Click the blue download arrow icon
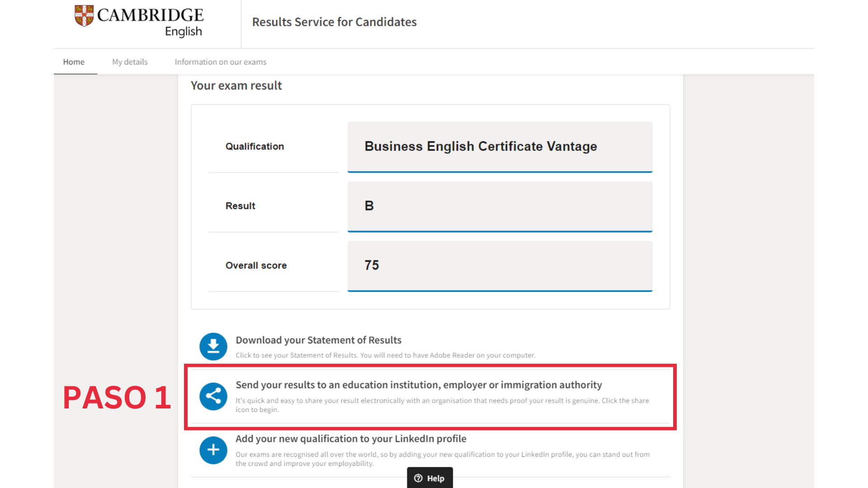Viewport: 868px width, 488px height. click(213, 347)
